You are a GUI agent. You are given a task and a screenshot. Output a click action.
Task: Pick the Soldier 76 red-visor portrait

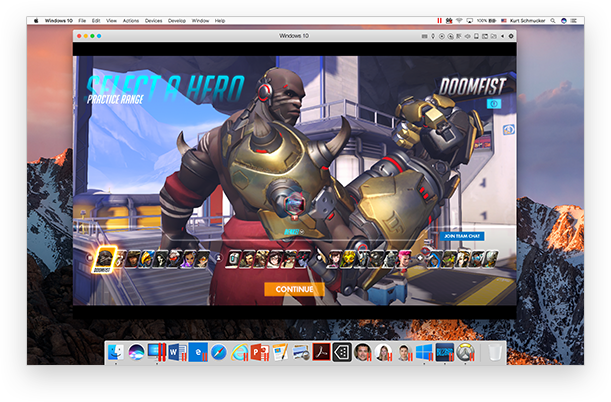(173, 259)
